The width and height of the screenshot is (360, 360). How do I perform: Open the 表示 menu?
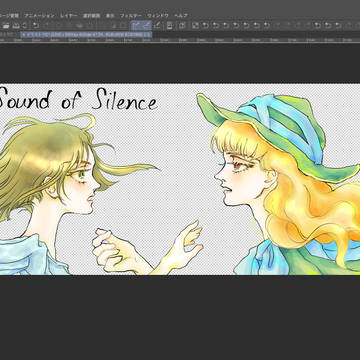click(110, 16)
